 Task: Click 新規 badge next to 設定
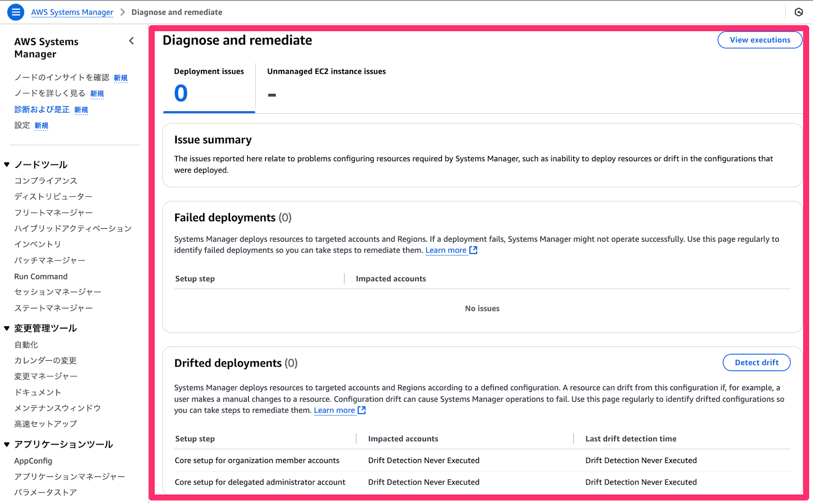tap(41, 125)
